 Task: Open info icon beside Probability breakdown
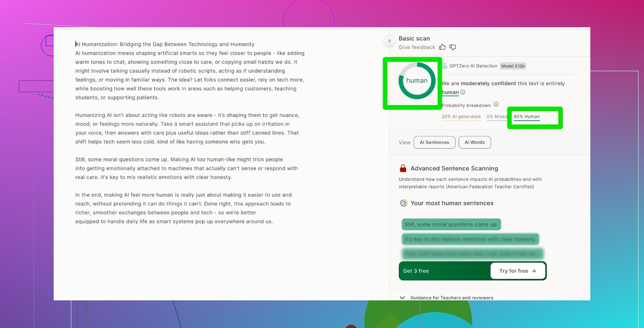tap(496, 104)
